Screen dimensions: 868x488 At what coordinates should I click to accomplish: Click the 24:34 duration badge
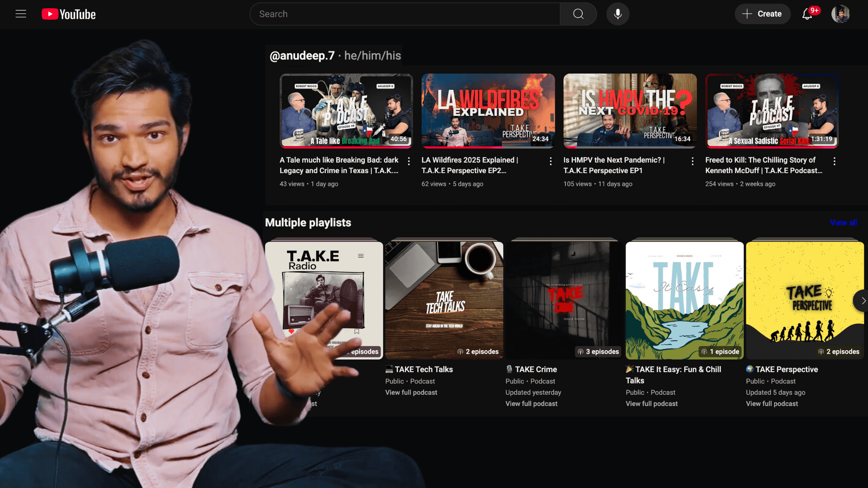540,139
